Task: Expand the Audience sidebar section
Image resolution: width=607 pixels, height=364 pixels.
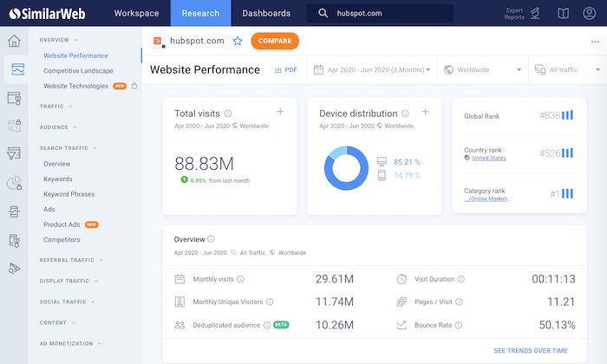Action: point(58,127)
